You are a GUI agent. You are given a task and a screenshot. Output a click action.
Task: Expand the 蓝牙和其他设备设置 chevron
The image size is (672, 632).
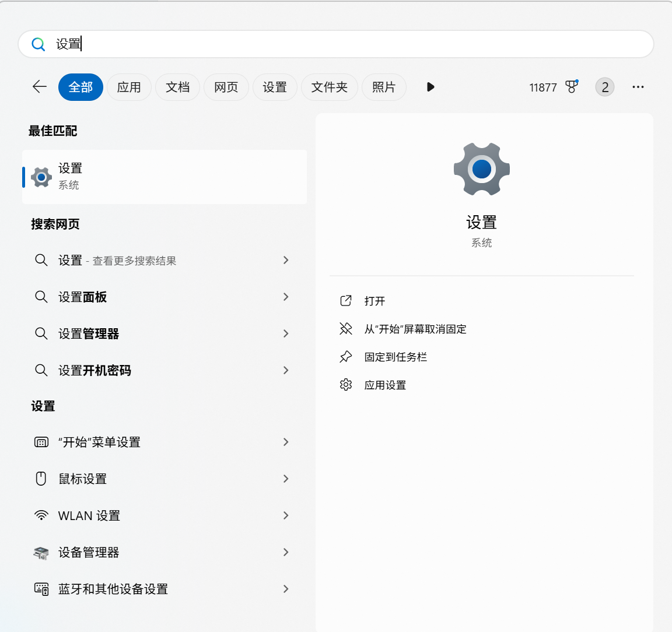coord(286,589)
